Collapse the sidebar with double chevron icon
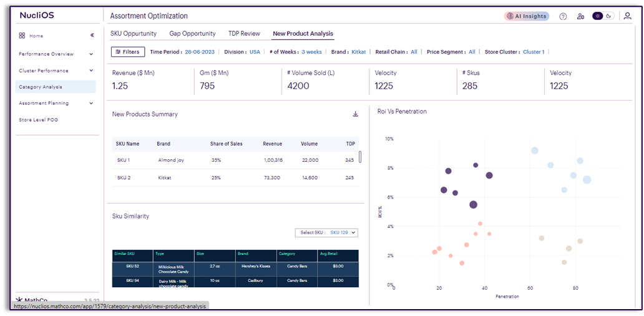Screen dimensions: 644x316 point(92,36)
